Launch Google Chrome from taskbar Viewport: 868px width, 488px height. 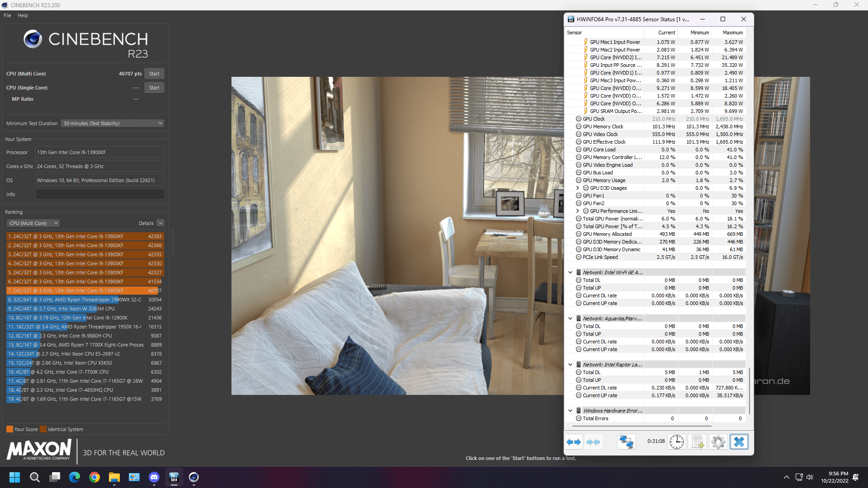pyautogui.click(x=94, y=477)
